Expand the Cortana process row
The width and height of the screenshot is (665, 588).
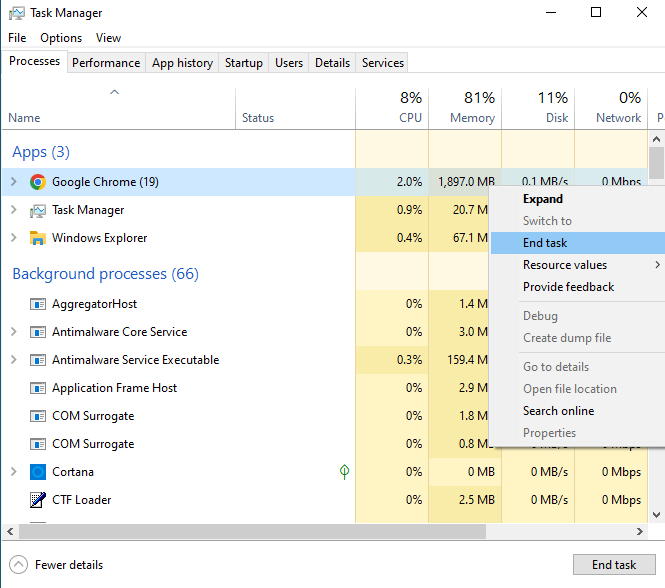[x=14, y=472]
